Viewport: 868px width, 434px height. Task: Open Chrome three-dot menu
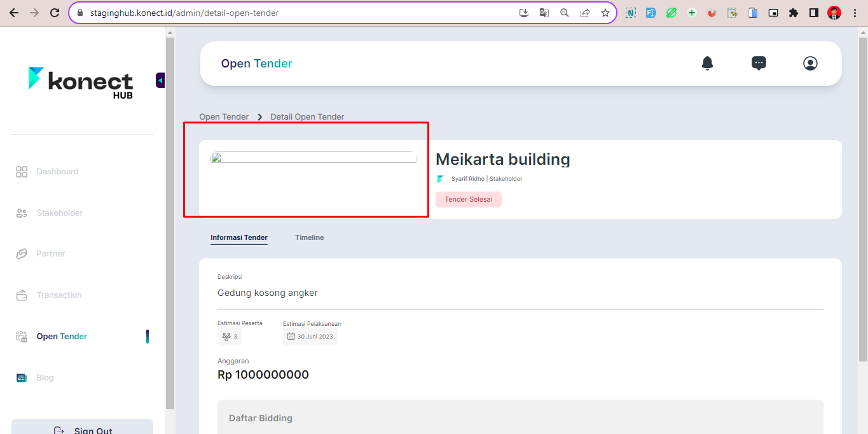click(855, 13)
